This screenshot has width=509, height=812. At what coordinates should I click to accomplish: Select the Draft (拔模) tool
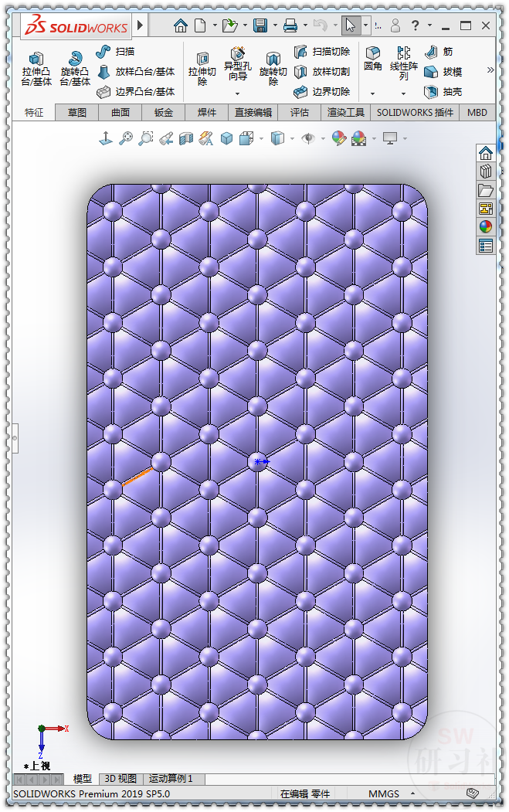pyautogui.click(x=443, y=71)
